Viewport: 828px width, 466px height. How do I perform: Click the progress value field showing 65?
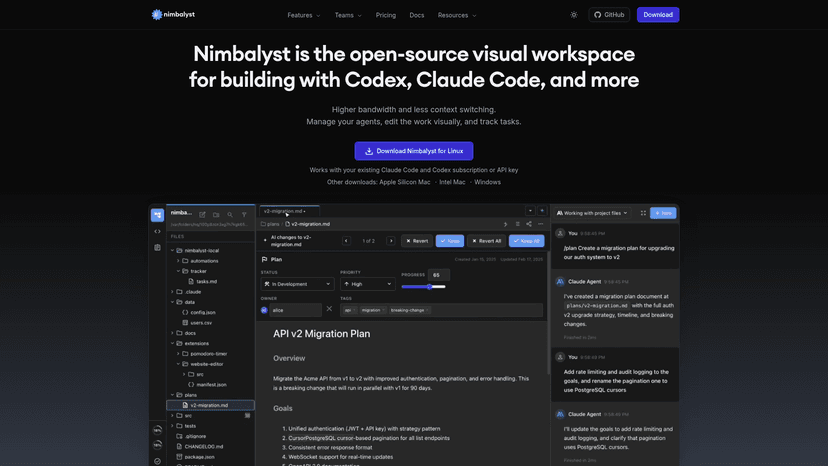pos(438,275)
